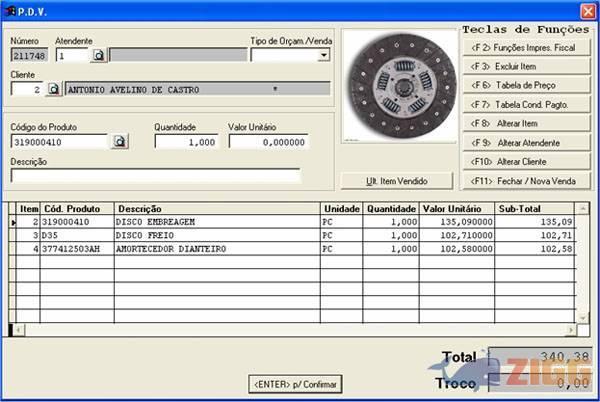
Task: Select F10 Alterar Cliente button
Action: point(525,161)
